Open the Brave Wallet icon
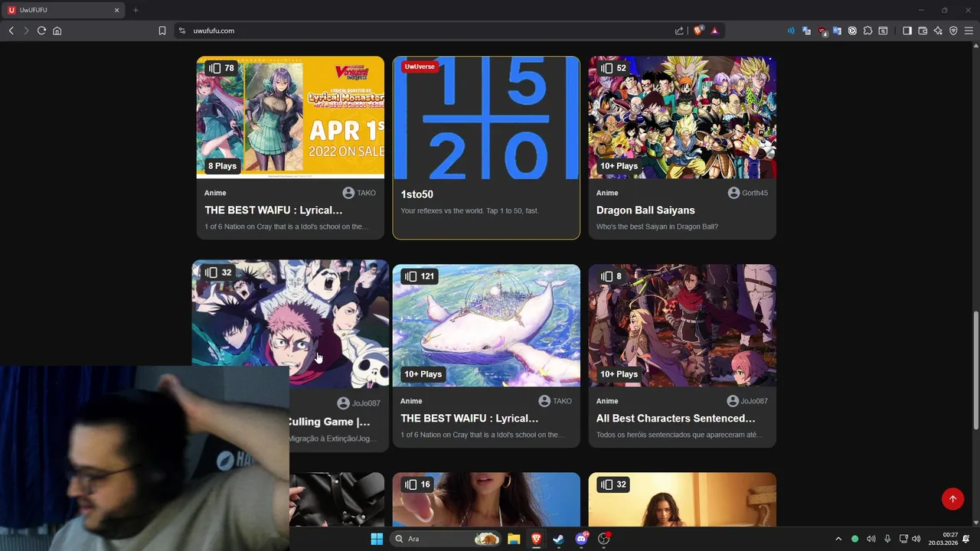This screenshot has width=980, height=551. pyautogui.click(x=923, y=31)
